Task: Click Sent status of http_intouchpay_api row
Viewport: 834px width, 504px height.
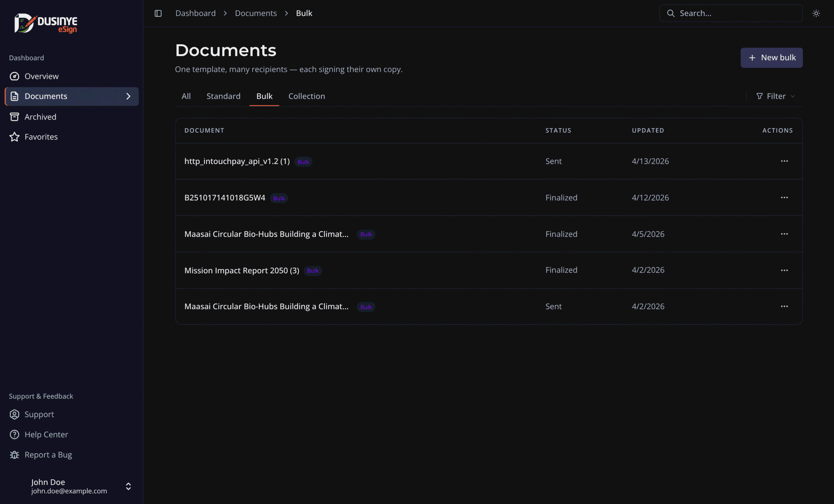Action: (554, 161)
